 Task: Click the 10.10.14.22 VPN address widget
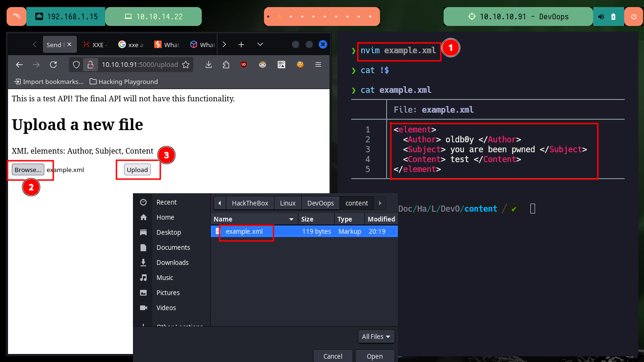(153, 16)
